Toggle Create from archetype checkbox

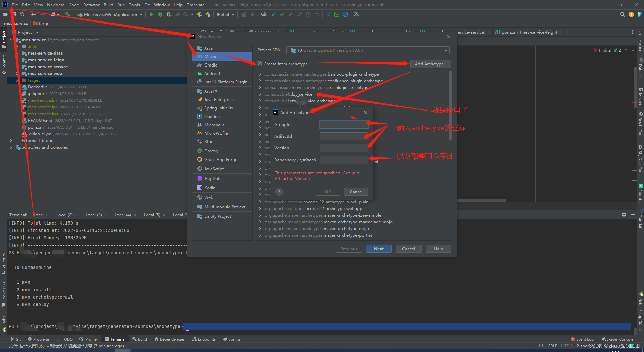pos(259,64)
